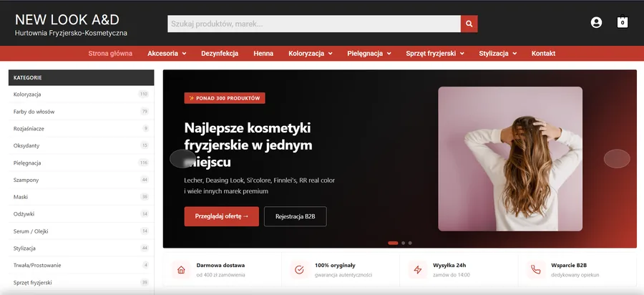Image resolution: width=644 pixels, height=295 pixels.
Task: Click into the product search field
Action: point(314,24)
